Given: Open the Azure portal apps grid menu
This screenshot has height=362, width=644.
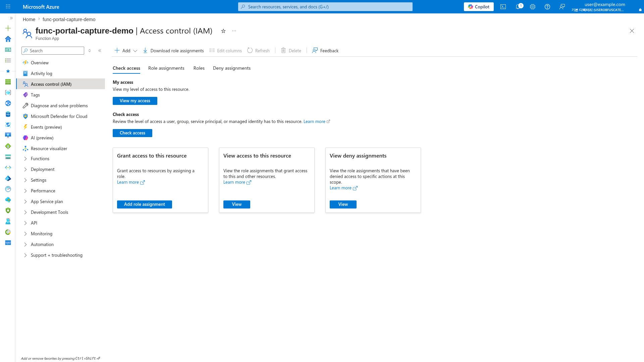Looking at the screenshot, I should pos(8,7).
